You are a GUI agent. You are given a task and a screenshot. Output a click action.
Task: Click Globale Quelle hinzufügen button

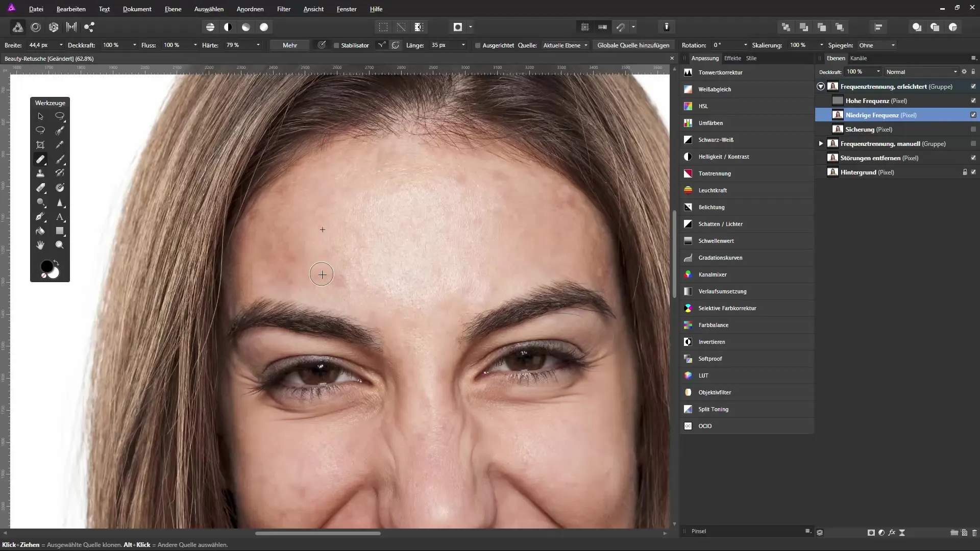pos(633,45)
